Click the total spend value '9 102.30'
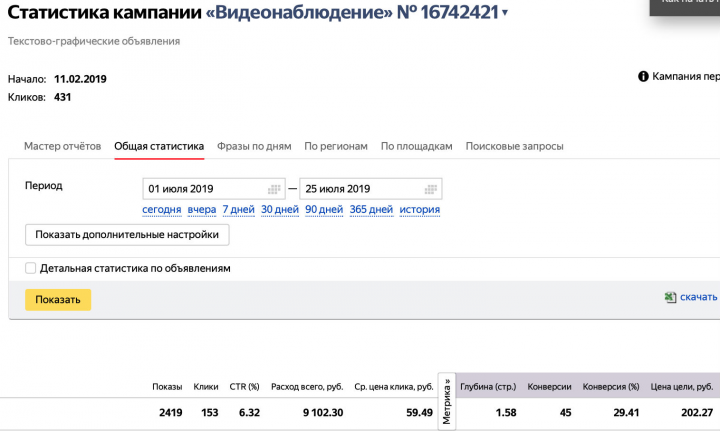 pos(323,413)
